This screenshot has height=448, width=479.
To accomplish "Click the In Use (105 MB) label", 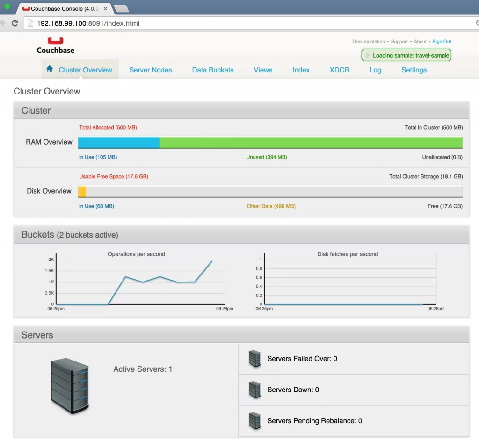I will coord(98,157).
